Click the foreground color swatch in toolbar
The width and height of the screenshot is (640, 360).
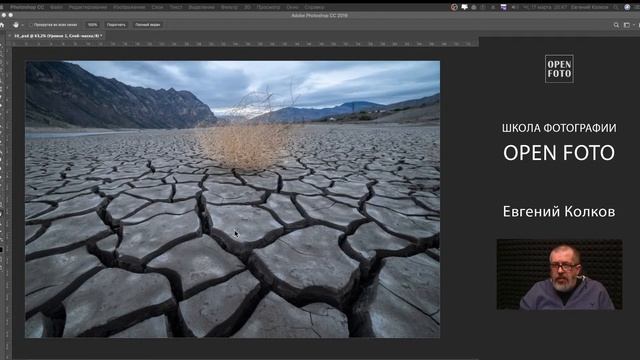pyautogui.click(x=2, y=249)
